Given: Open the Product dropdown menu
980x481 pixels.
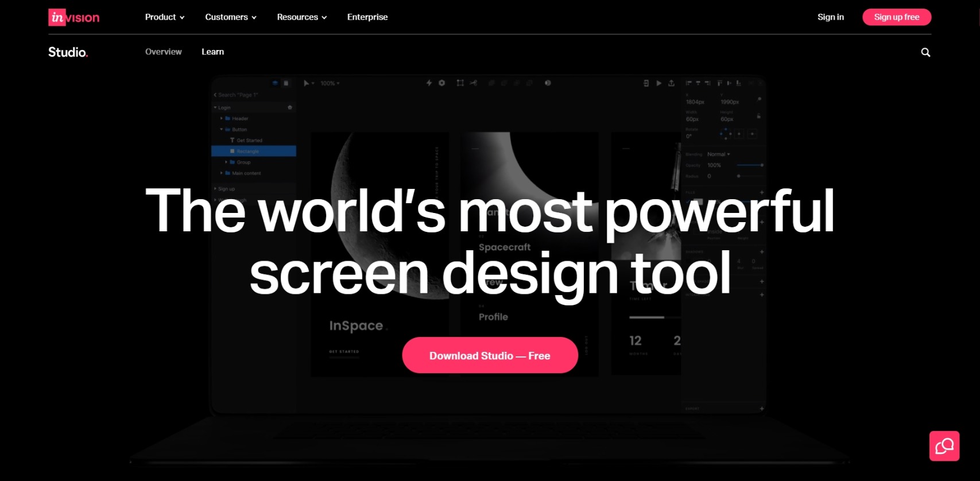Looking at the screenshot, I should [164, 17].
